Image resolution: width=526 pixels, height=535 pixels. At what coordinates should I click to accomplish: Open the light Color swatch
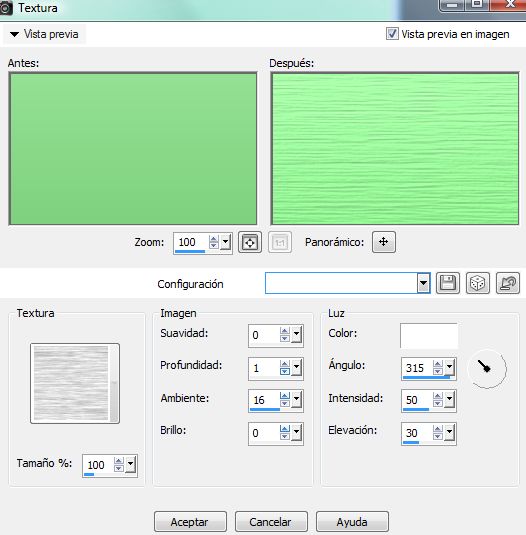click(x=428, y=336)
